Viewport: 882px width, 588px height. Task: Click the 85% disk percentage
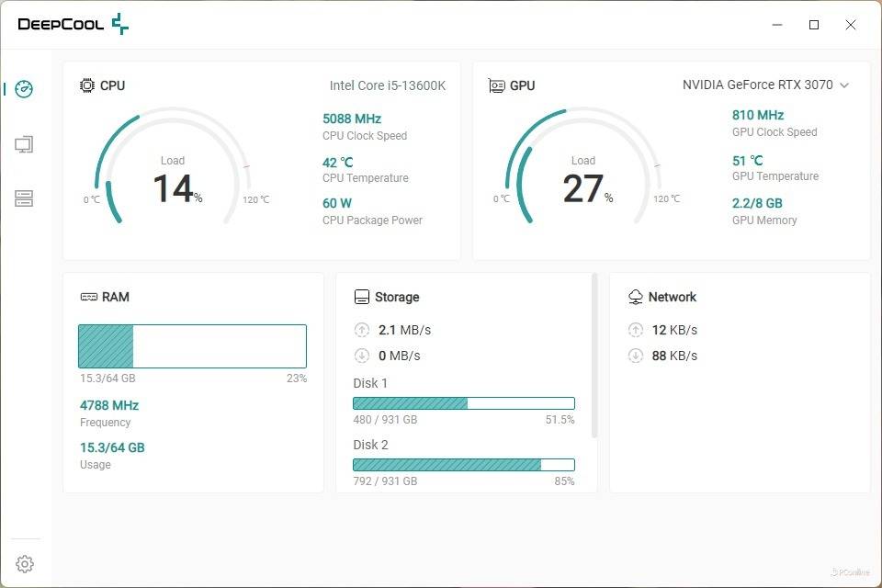tap(564, 481)
